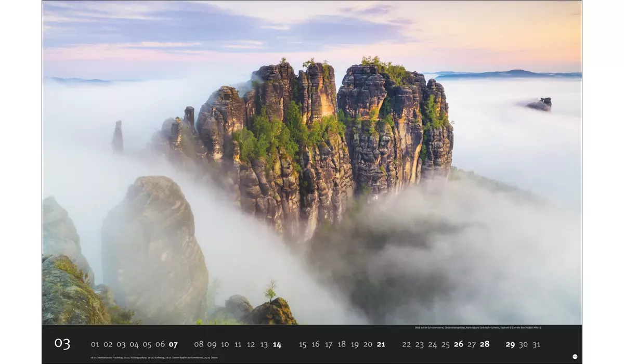This screenshot has width=624, height=364.
Task: Select date 01 in the calendar strip
Action: (x=95, y=344)
